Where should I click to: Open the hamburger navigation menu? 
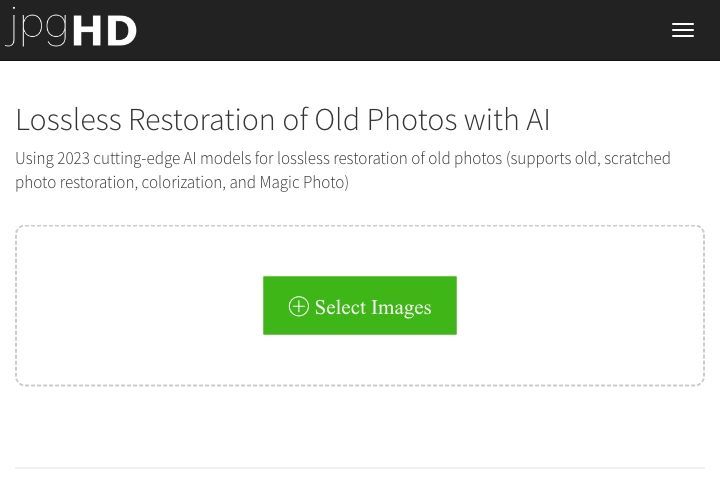[x=682, y=30]
